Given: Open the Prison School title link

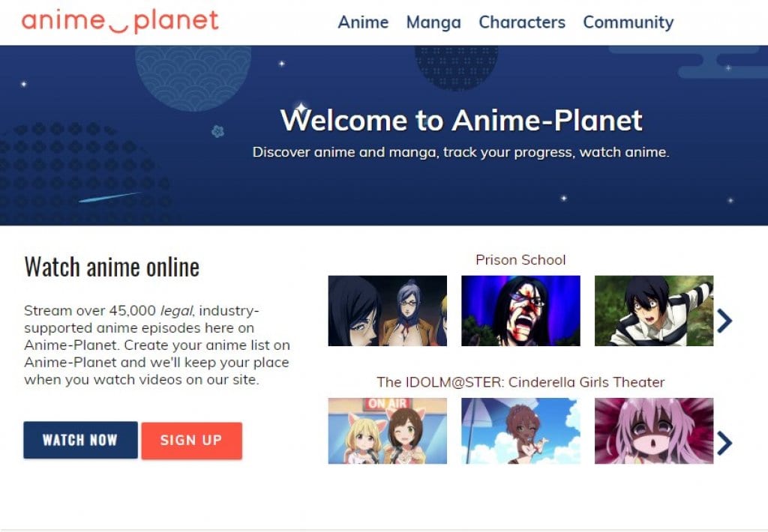Looking at the screenshot, I should pyautogui.click(x=520, y=260).
